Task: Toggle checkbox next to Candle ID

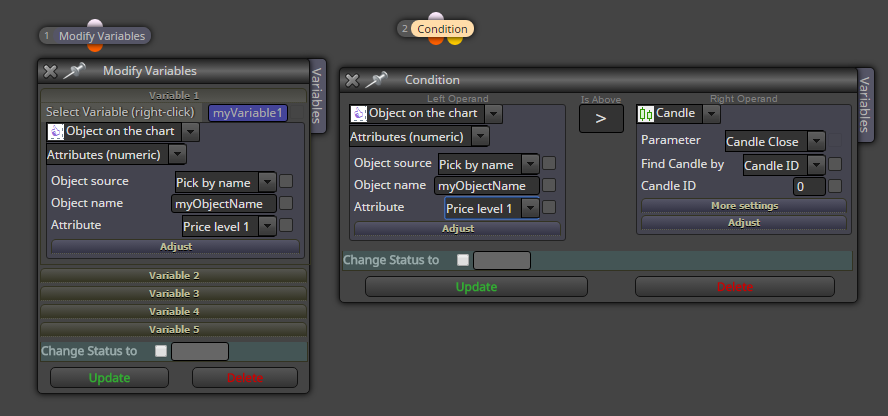Action: (x=835, y=186)
